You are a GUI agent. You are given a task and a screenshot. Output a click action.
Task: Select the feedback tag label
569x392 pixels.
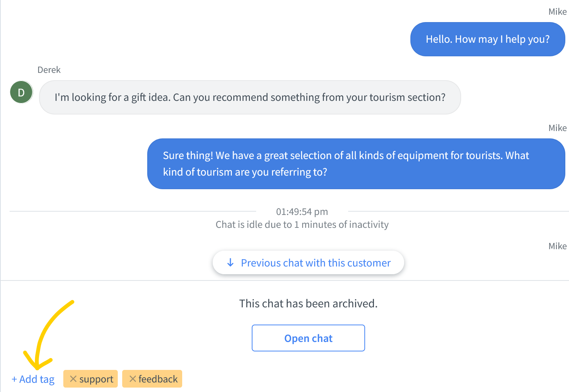[x=158, y=379]
